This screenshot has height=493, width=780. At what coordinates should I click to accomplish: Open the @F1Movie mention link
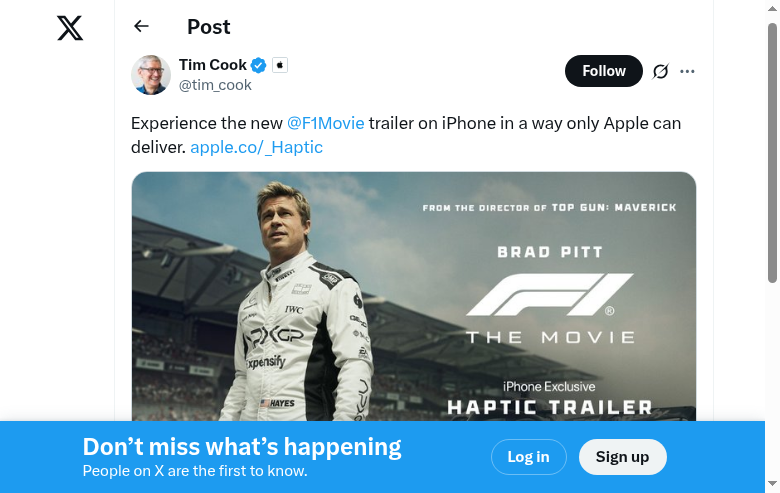pos(325,123)
